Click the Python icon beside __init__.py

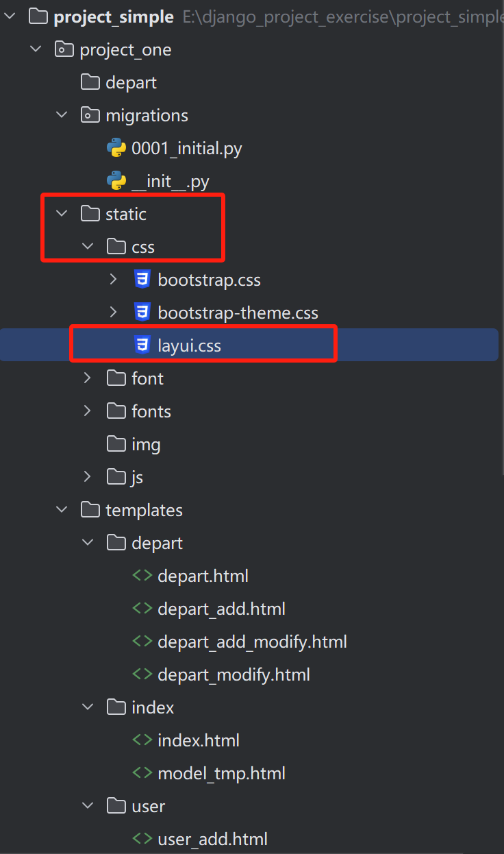pyautogui.click(x=116, y=181)
